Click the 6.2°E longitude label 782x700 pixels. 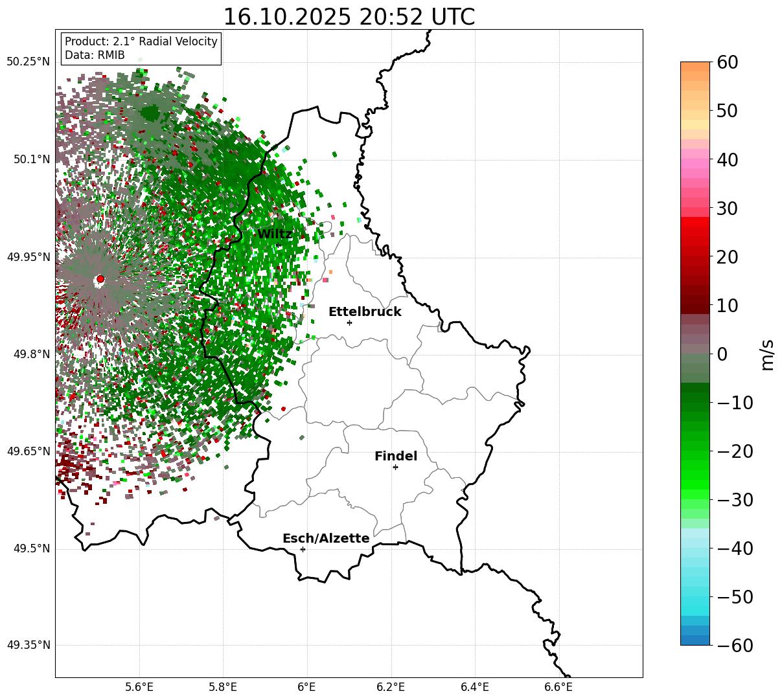point(391,686)
